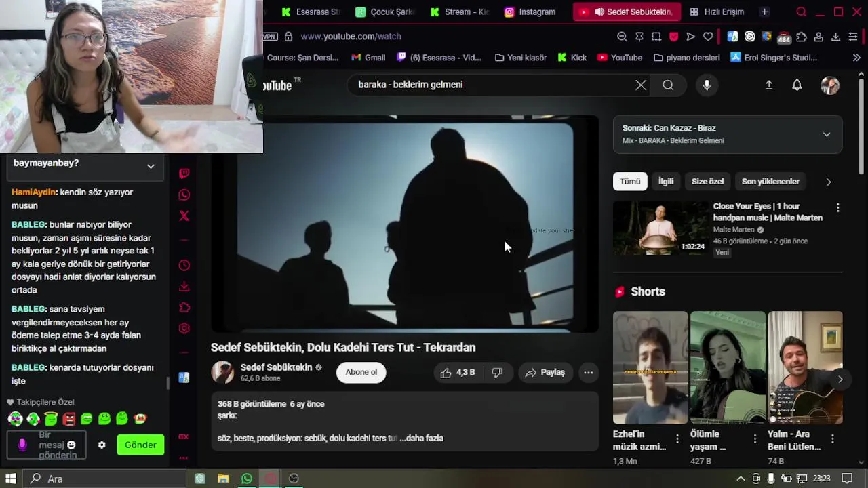
Task: Open Downloads icon in the browser sidebar
Action: [x=184, y=286]
